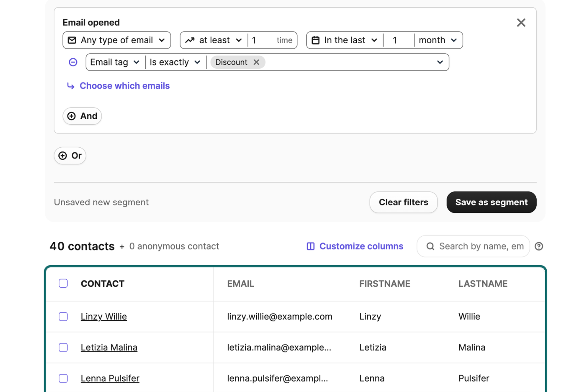
Task: Check the checkbox next to Linzy Willie
Action: point(63,317)
